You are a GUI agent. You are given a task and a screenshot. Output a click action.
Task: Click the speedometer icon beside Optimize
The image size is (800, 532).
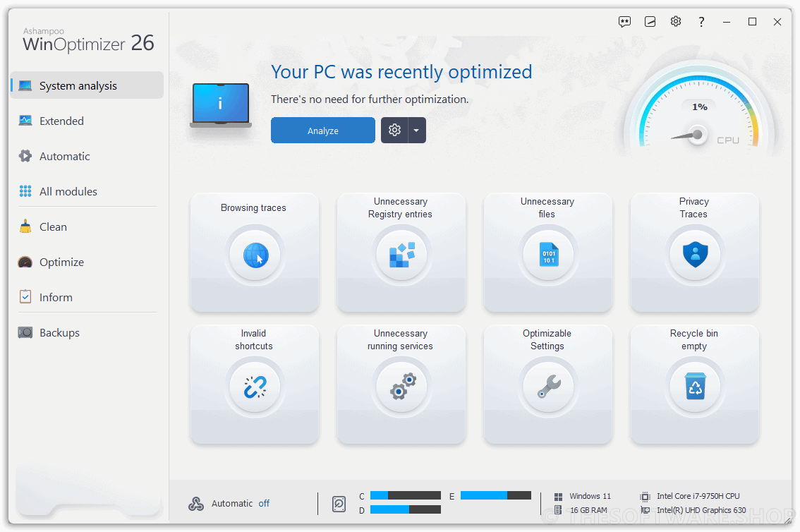click(25, 262)
